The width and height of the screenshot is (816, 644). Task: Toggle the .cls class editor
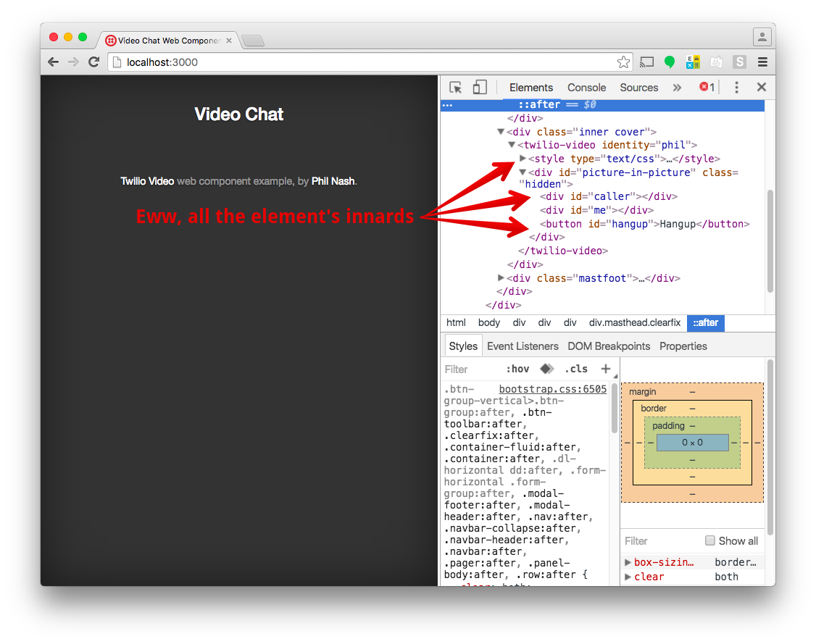tap(576, 369)
